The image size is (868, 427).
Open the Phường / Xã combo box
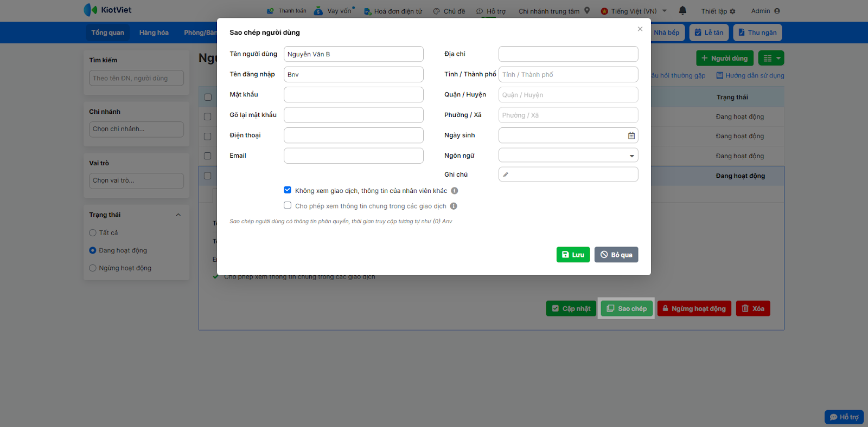pos(568,115)
